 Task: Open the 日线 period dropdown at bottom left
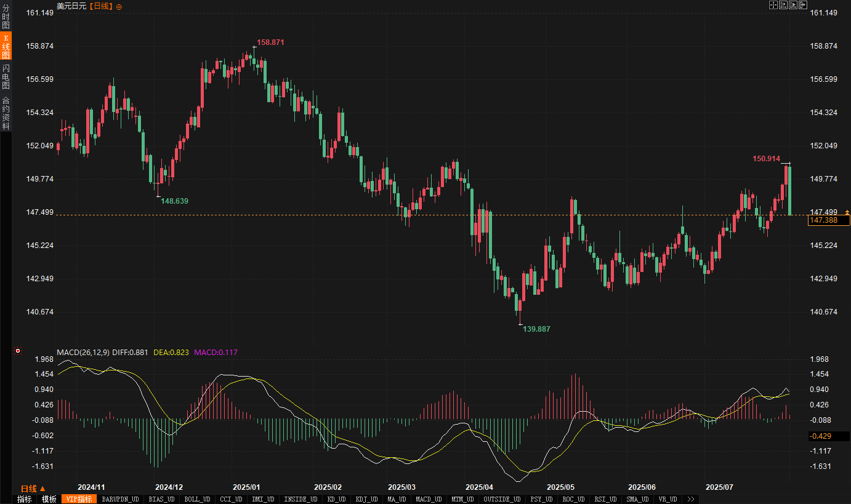click(x=33, y=488)
